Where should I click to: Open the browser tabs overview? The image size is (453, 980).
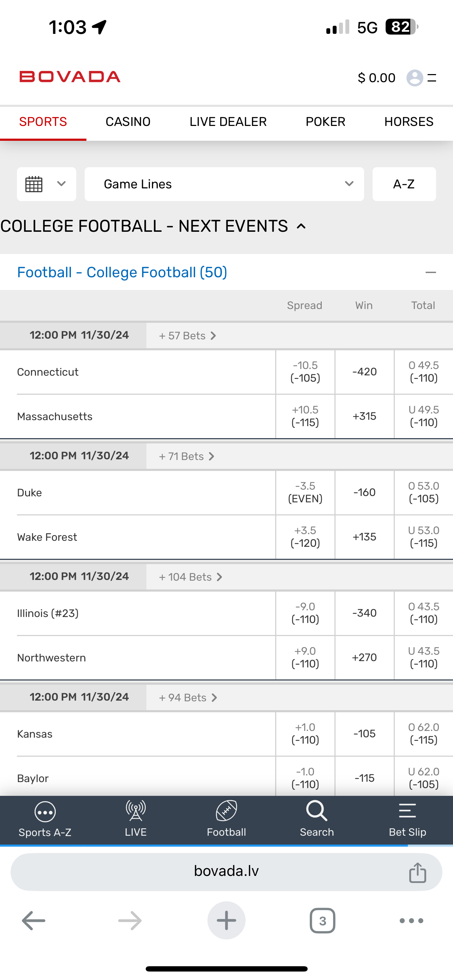322,921
